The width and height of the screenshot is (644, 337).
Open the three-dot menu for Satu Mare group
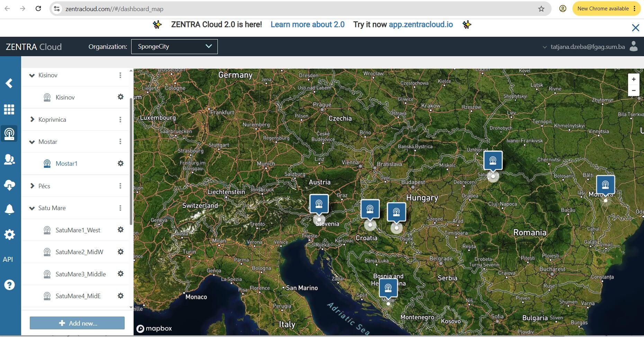(120, 208)
